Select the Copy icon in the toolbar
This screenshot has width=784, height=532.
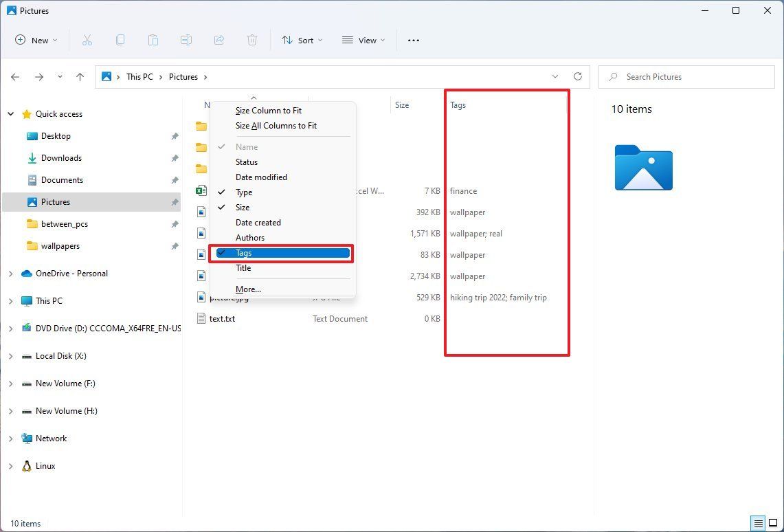pyautogui.click(x=120, y=40)
